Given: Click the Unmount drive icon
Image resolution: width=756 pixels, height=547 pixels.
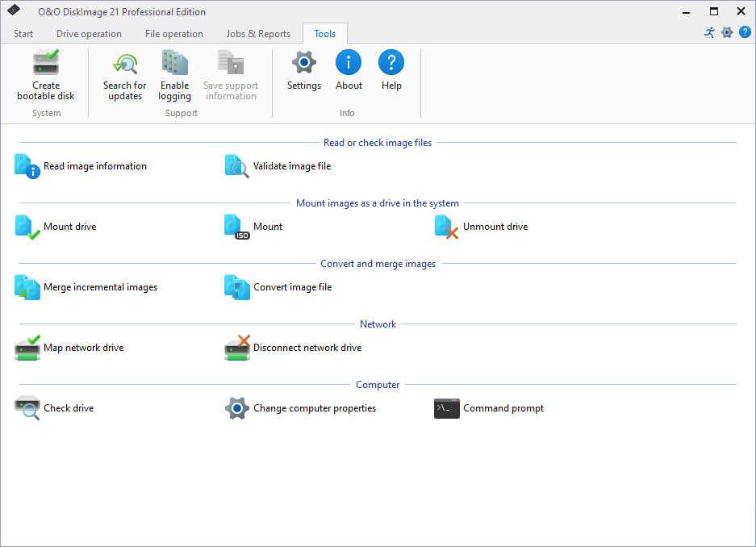Looking at the screenshot, I should (446, 227).
